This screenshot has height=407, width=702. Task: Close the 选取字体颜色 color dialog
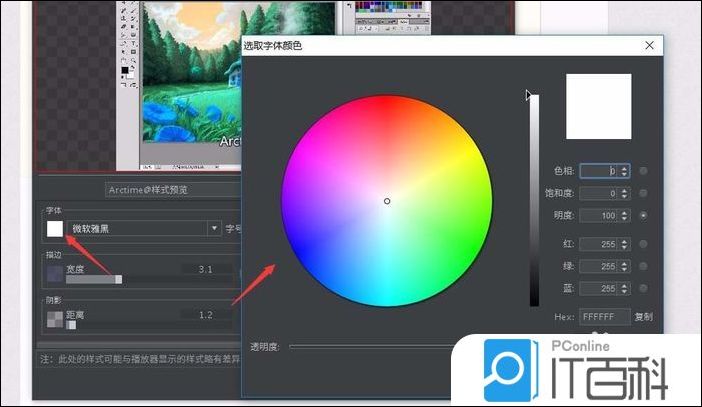(649, 45)
